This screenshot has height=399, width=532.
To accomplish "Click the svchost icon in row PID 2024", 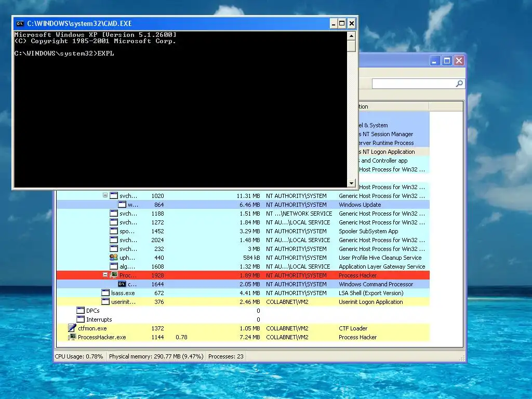I will tap(114, 240).
